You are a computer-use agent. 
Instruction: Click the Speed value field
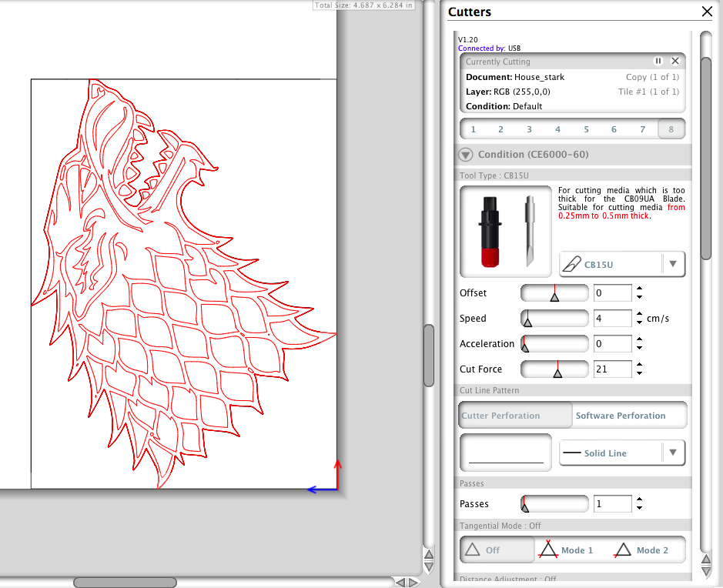pyautogui.click(x=612, y=319)
